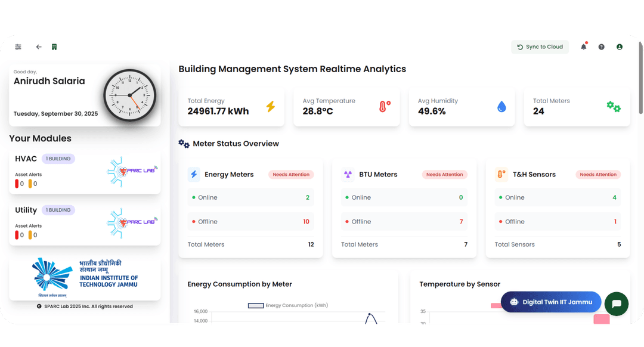The image size is (644, 347).
Task: Select the Energy Meters Offline row
Action: 250,221
